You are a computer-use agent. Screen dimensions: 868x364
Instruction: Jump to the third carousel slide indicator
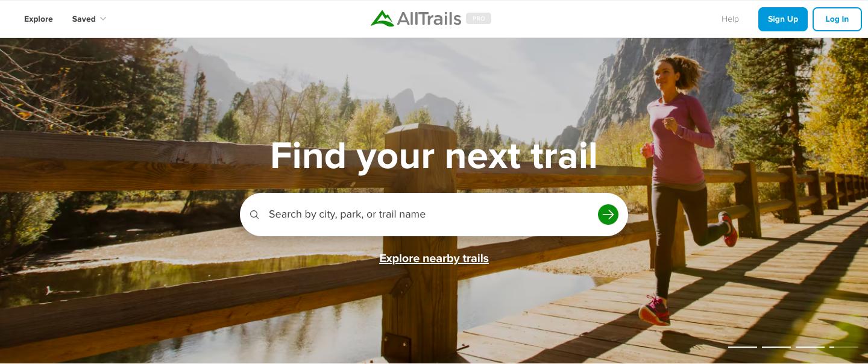click(810, 347)
